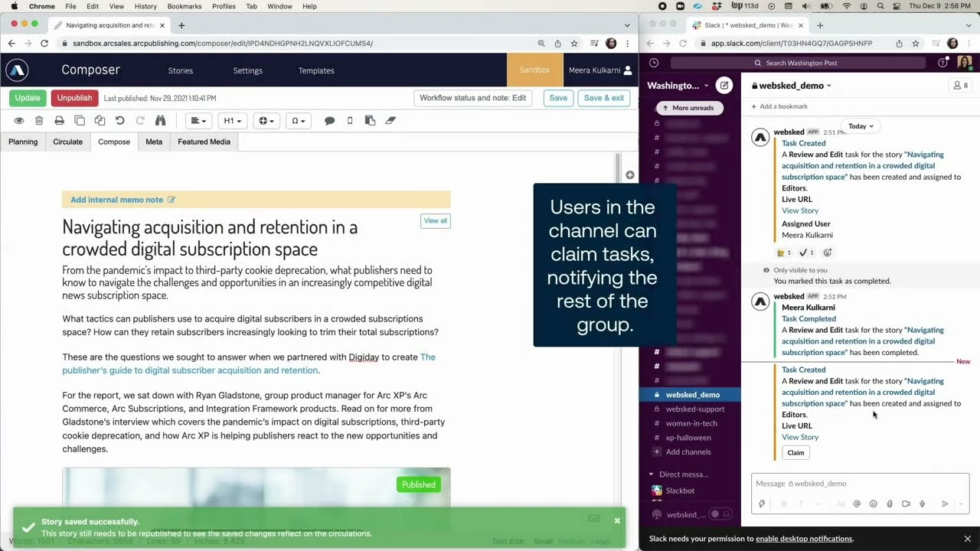Viewport: 980px width, 551px height.
Task: Click the Slack compose new message icon
Action: tap(724, 85)
